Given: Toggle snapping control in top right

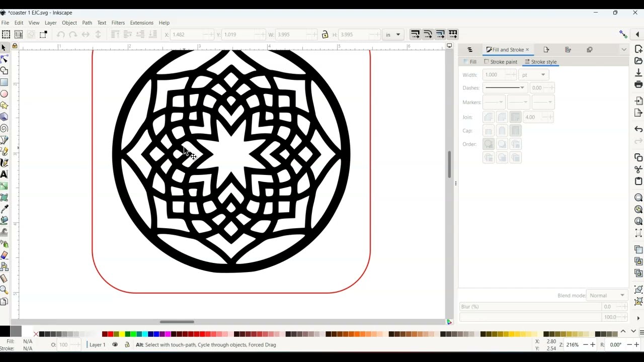Looking at the screenshot, I should click(623, 34).
